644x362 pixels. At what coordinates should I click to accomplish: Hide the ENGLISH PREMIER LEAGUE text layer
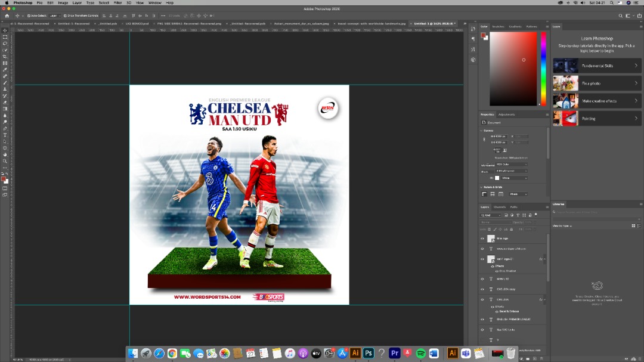pos(482,319)
